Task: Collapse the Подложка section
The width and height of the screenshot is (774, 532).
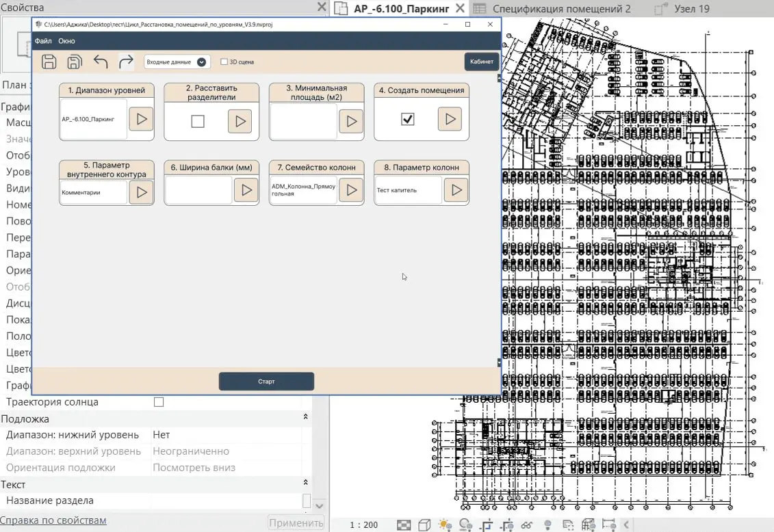Action: (305, 417)
